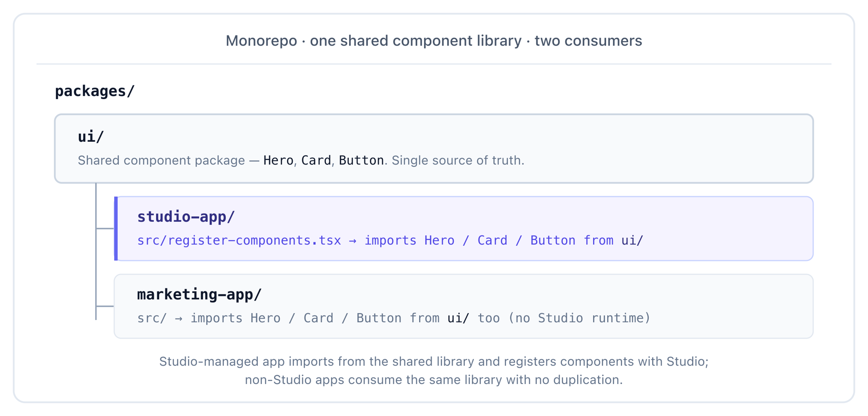868x416 pixels.
Task: Click the "ui/" package heading
Action: (x=91, y=137)
